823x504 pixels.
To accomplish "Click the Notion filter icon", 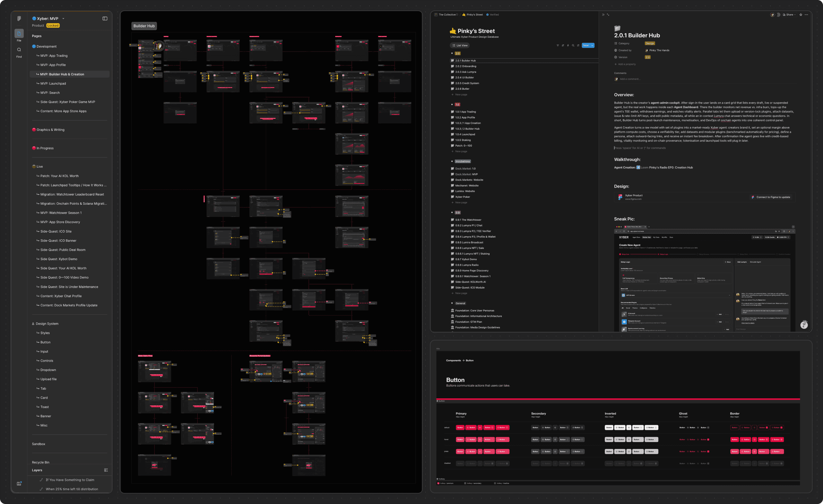I will [558, 45].
